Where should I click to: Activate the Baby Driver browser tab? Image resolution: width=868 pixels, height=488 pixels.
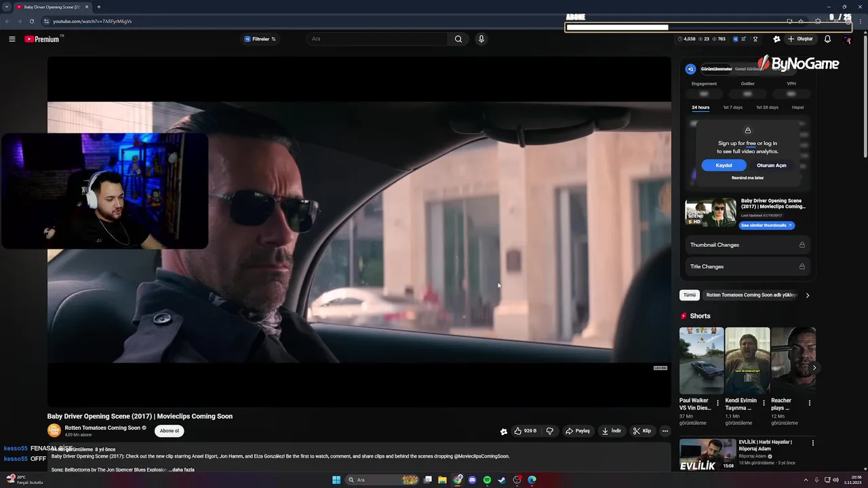53,7
